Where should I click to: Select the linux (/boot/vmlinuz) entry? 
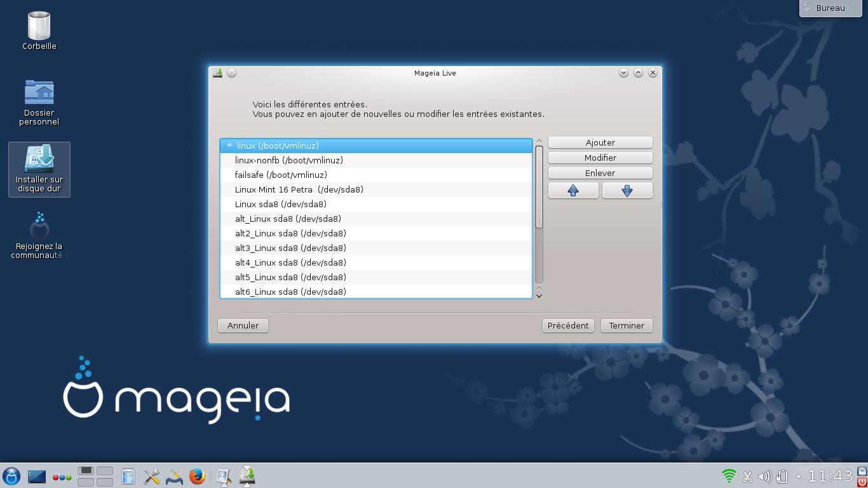[x=376, y=146]
